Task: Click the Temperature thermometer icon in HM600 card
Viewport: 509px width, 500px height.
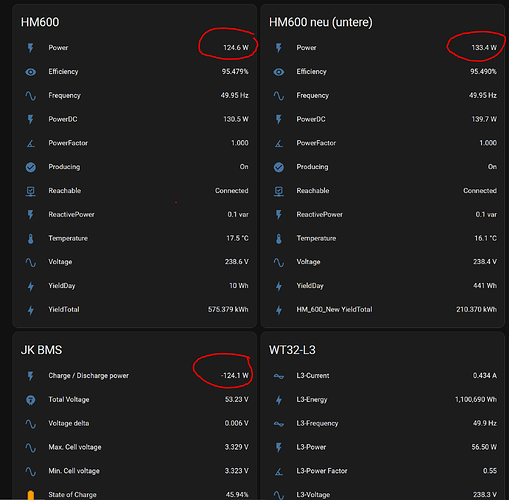Action: pyautogui.click(x=31, y=239)
